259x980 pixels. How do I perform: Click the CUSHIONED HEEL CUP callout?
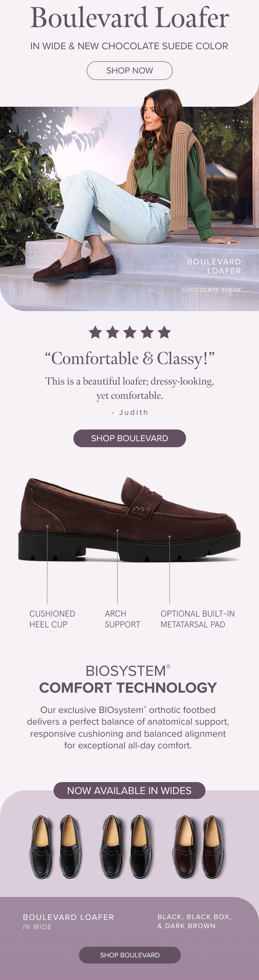(52, 618)
